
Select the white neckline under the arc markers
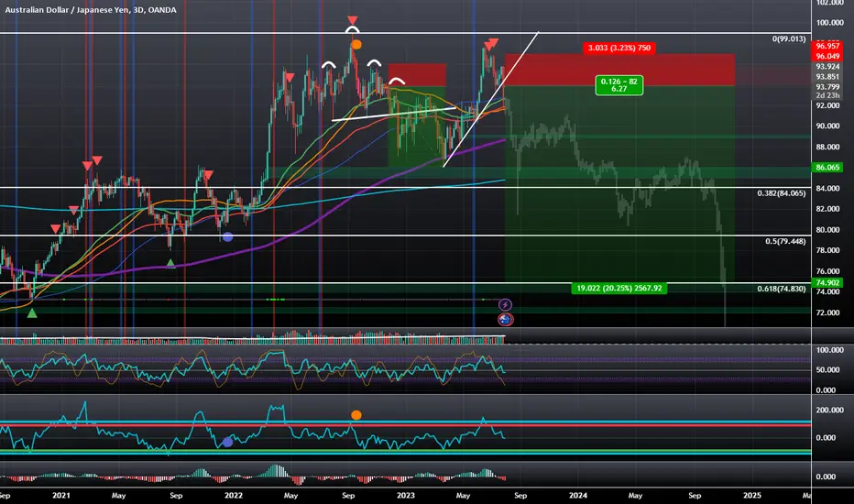point(393,115)
